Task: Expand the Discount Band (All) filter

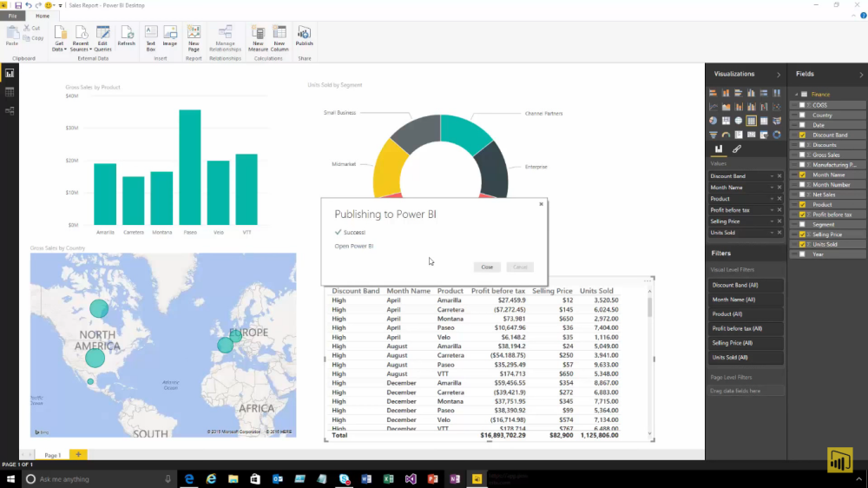Action: pyautogui.click(x=745, y=286)
